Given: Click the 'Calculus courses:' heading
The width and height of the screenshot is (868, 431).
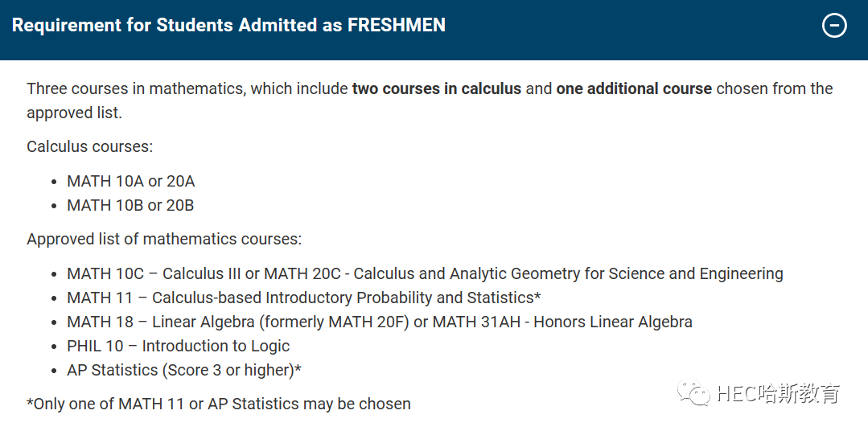Looking at the screenshot, I should tap(89, 146).
